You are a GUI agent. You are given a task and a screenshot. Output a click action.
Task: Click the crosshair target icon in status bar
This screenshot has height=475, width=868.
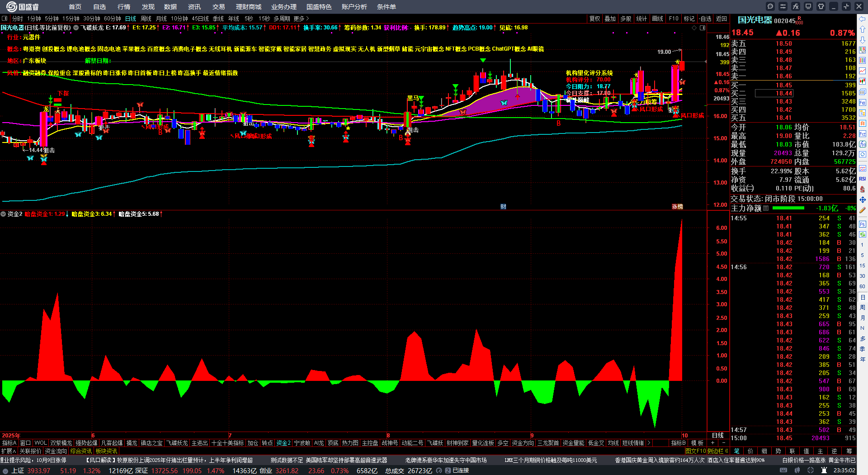(x=811, y=470)
